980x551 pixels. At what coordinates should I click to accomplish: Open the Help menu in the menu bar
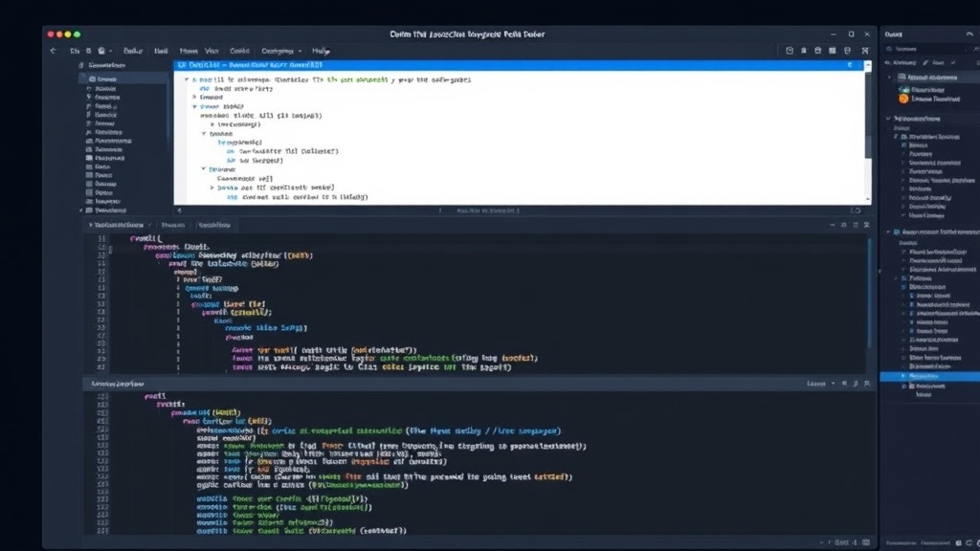pos(321,52)
